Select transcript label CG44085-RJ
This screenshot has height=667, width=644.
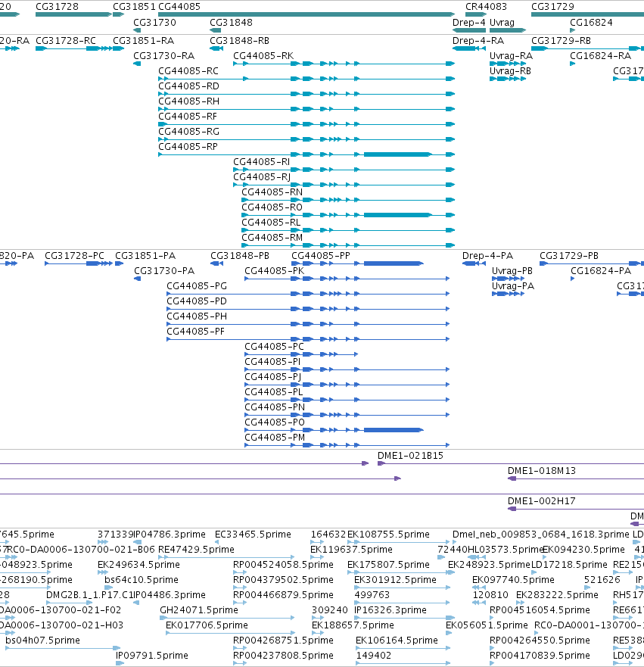pyautogui.click(x=262, y=177)
